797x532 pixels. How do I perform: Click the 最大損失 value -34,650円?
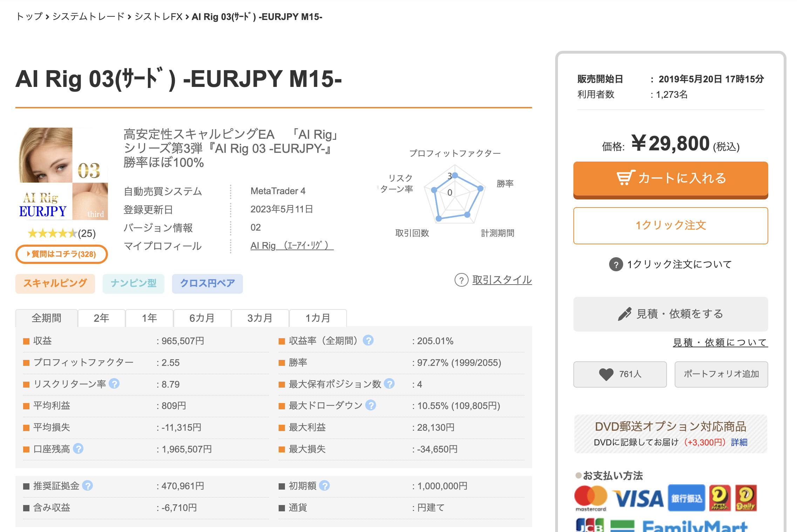coord(437,449)
